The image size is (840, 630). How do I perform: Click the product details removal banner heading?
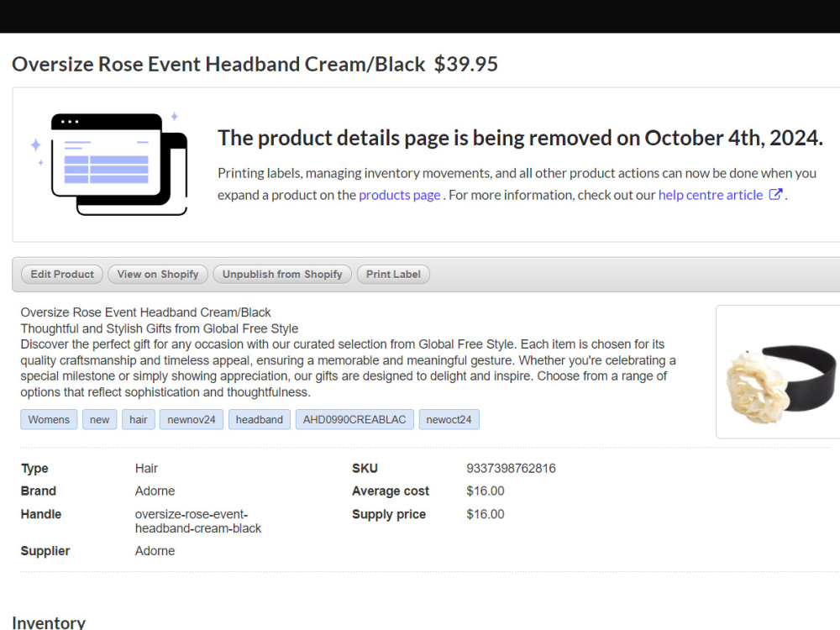(520, 139)
